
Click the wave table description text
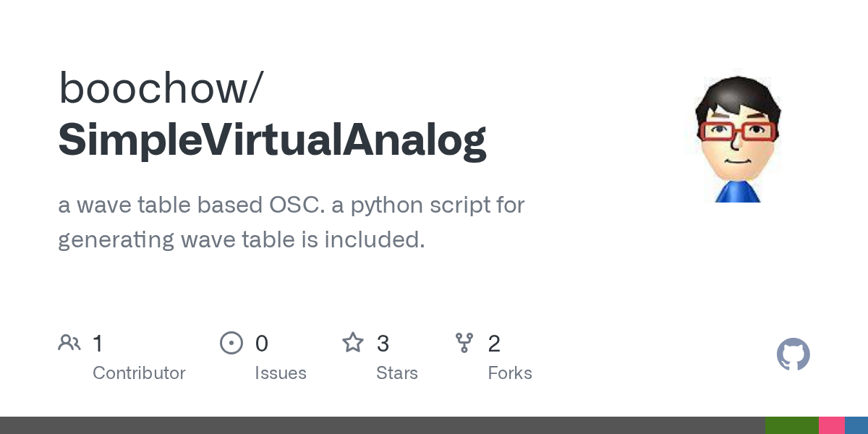(291, 222)
